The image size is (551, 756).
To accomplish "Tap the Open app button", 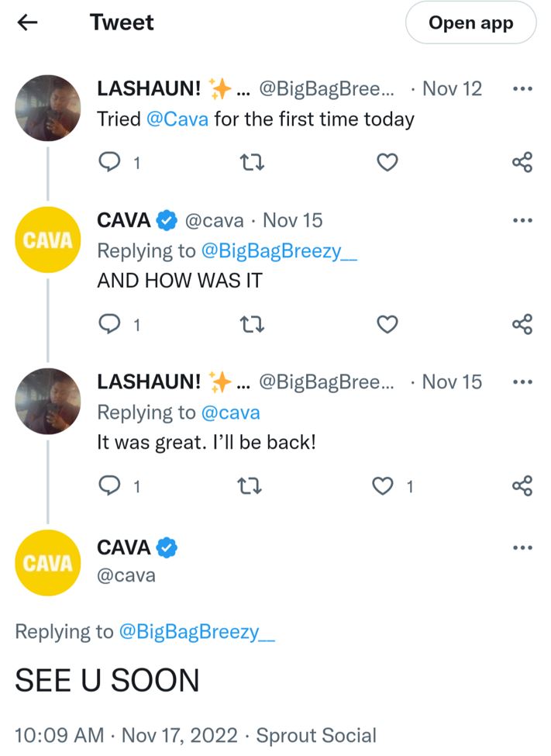I will (x=470, y=23).
